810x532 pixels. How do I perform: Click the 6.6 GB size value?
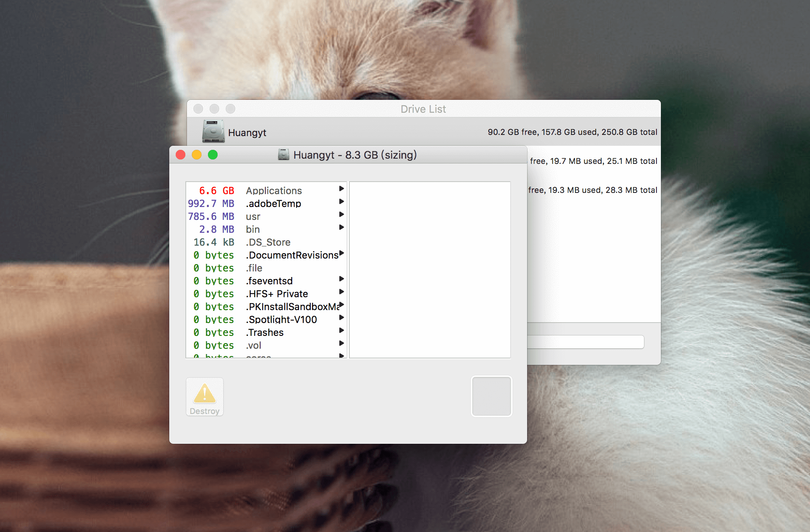pos(216,190)
